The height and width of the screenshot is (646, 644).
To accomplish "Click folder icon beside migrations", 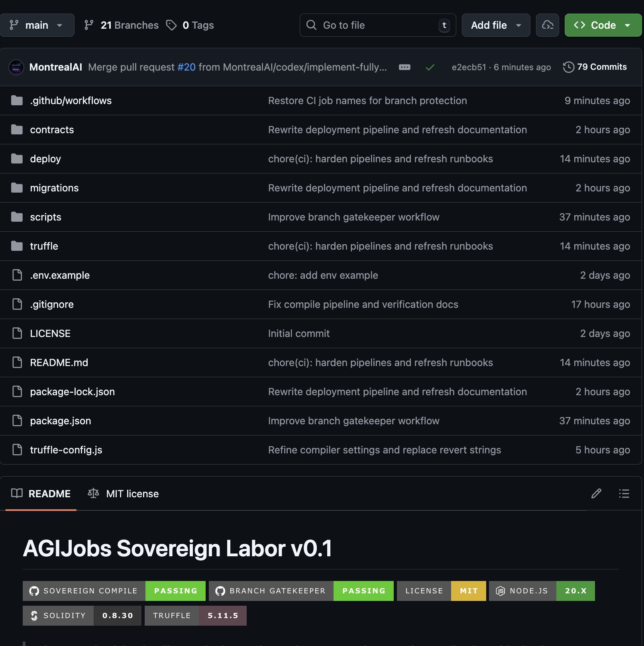I will (x=17, y=188).
